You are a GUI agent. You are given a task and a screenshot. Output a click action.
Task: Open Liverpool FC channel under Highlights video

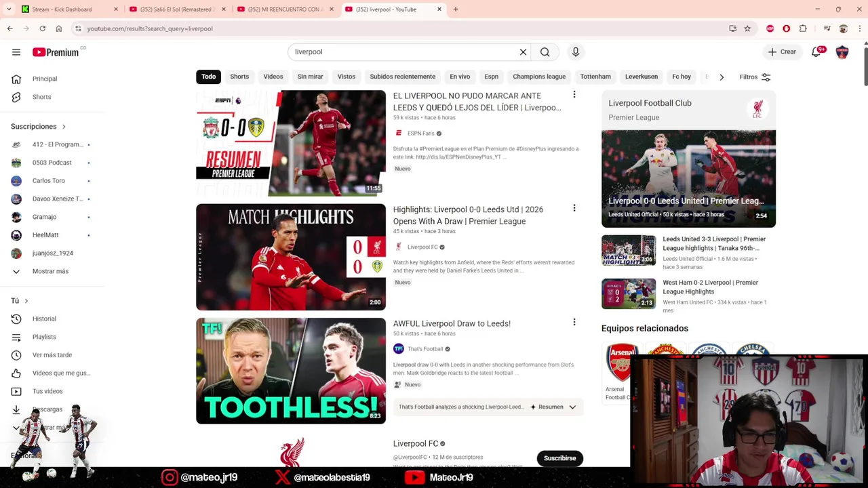click(422, 247)
